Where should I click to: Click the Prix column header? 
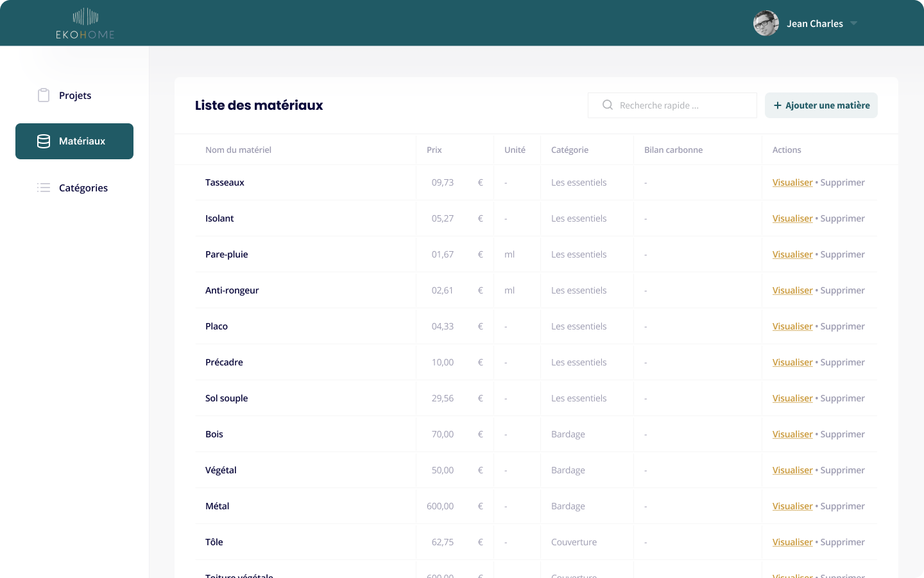(x=434, y=150)
